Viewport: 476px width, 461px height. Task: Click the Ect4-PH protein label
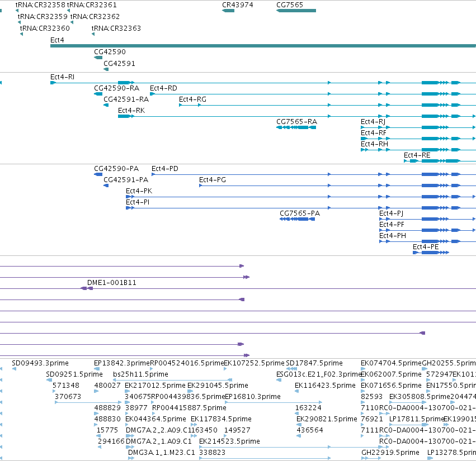[x=393, y=236]
